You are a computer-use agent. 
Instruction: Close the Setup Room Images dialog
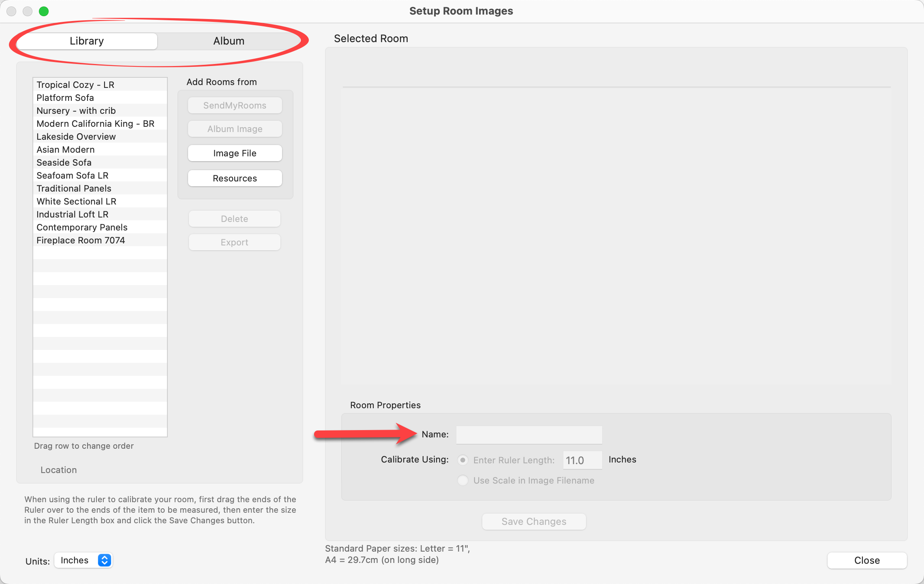pyautogui.click(x=866, y=560)
